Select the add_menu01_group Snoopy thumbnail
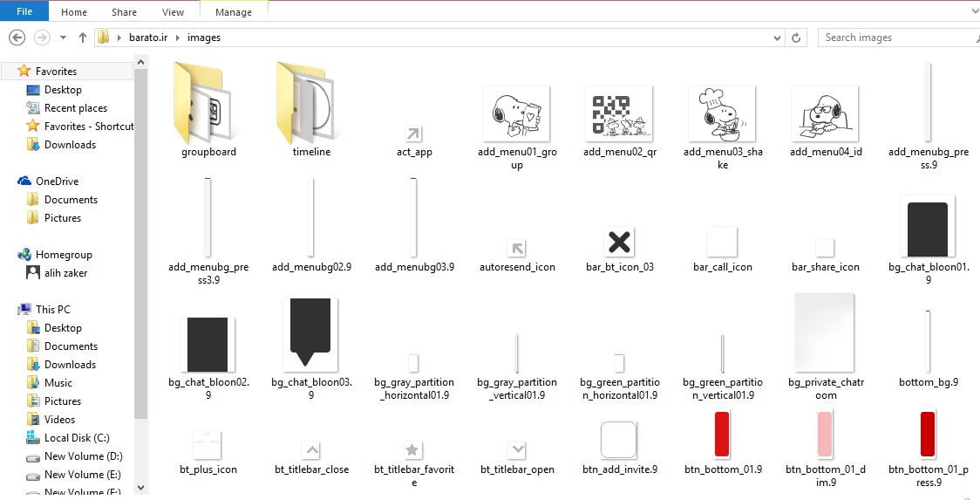 click(516, 113)
